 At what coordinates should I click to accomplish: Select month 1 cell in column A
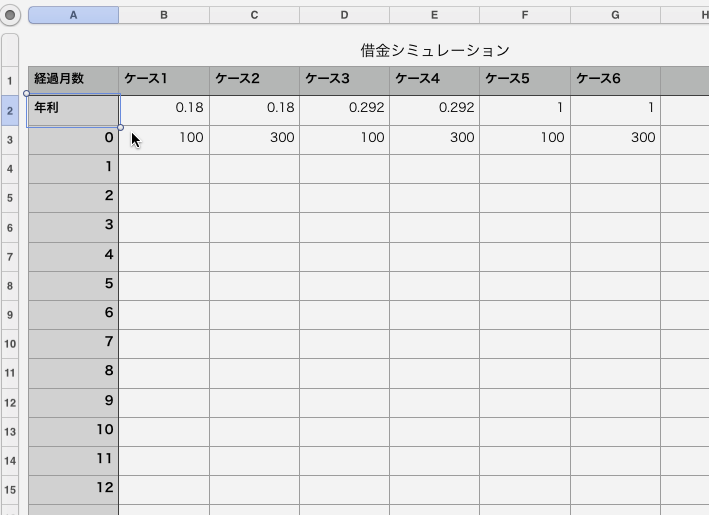[x=73, y=169]
